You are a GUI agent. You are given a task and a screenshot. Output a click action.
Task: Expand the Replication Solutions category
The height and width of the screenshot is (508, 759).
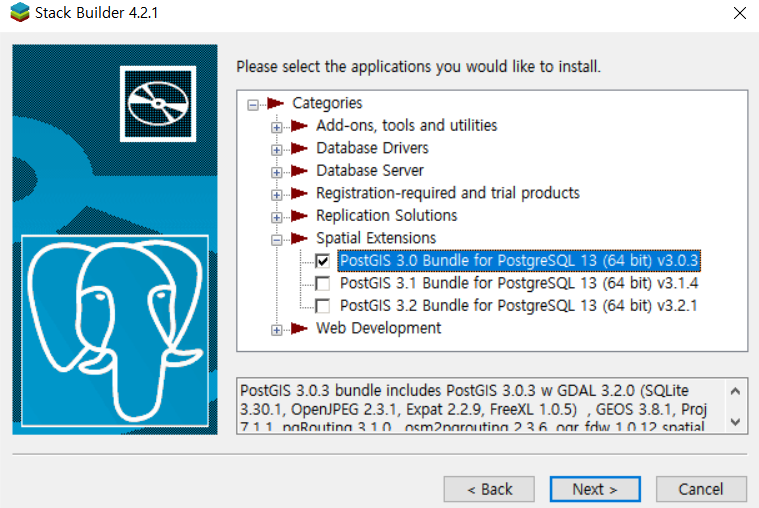point(276,217)
